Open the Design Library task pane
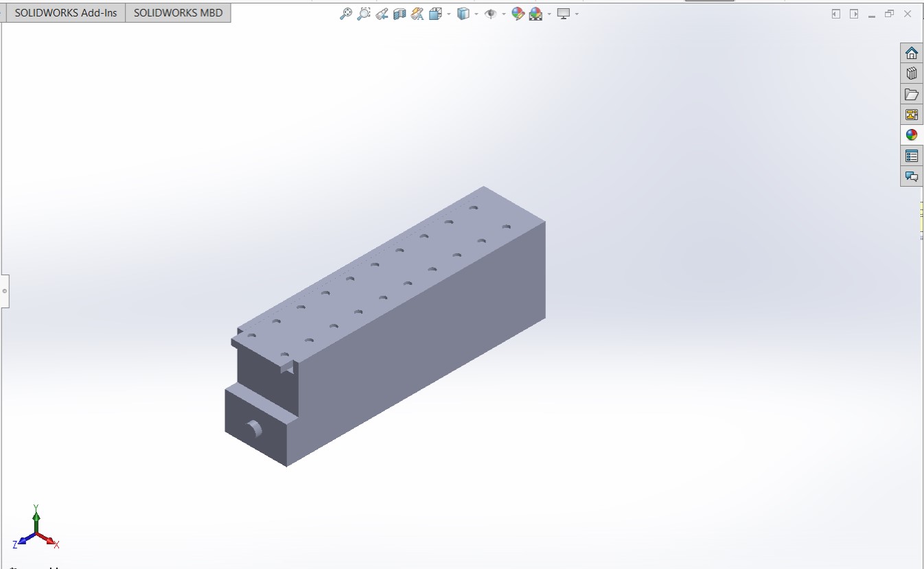The image size is (924, 569). click(912, 73)
